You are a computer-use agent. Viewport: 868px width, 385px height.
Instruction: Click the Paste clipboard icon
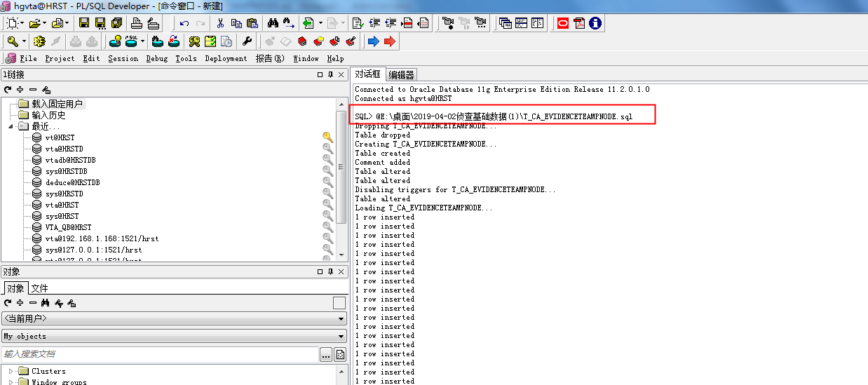pyautogui.click(x=252, y=23)
